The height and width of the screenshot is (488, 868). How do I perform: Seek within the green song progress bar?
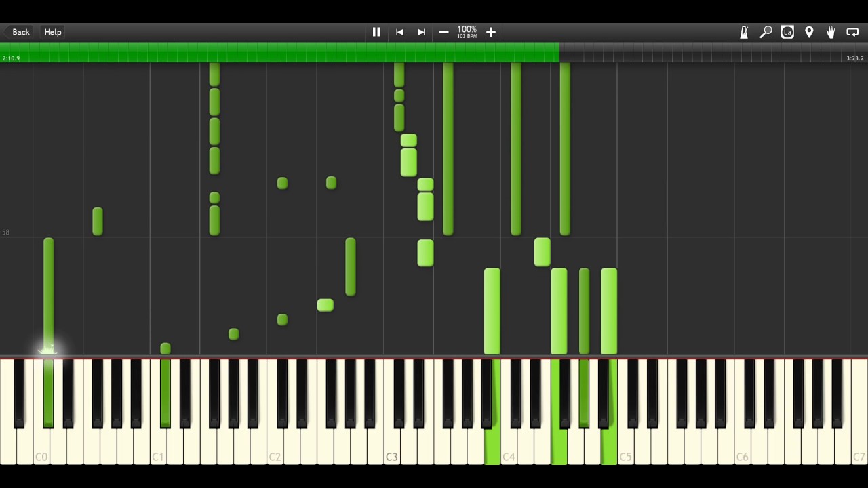pos(279,52)
